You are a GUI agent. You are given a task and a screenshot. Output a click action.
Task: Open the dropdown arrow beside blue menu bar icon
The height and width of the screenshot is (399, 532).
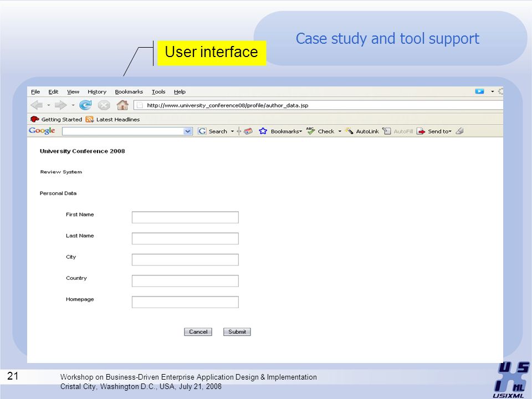click(492, 91)
